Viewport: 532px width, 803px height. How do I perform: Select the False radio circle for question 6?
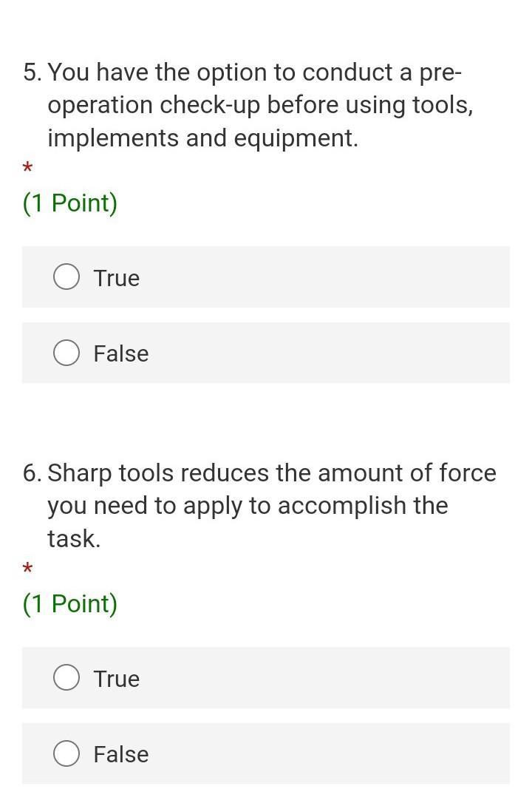(x=66, y=753)
